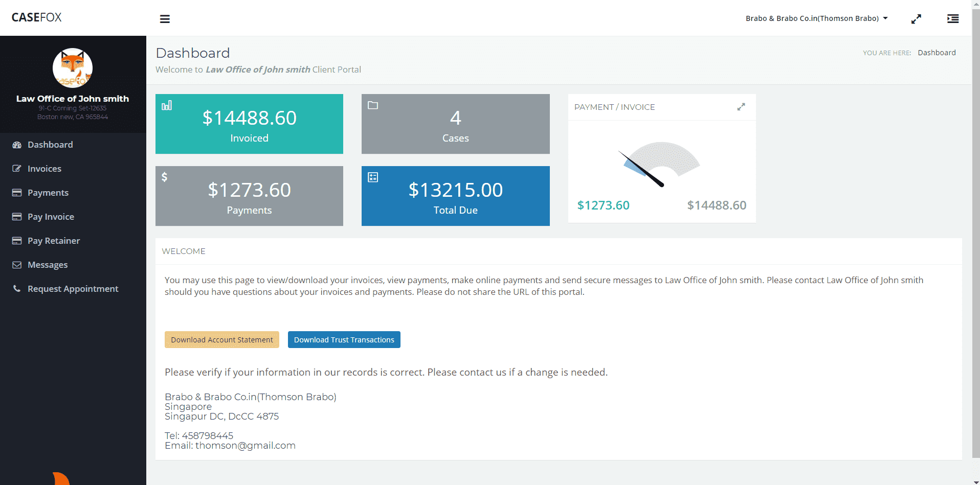
Task: Click the Singapur DC, DcCC 4875 address line
Action: tap(221, 417)
